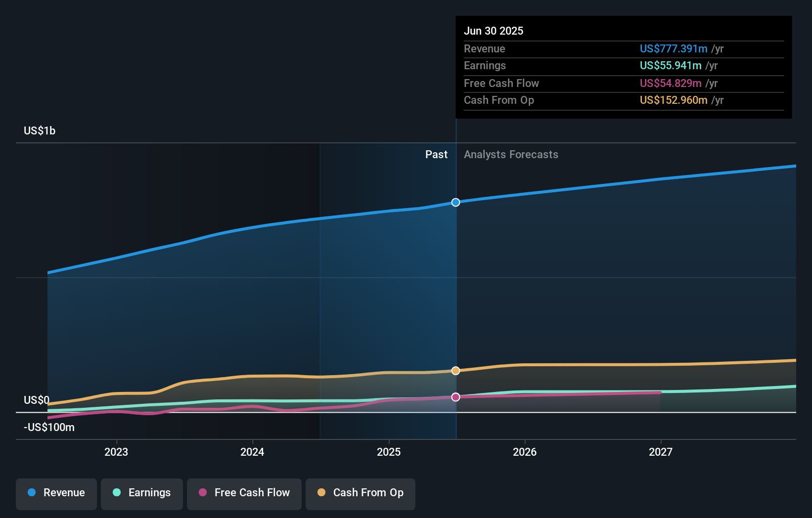Click the US$0 y-axis label

pyautogui.click(x=37, y=400)
